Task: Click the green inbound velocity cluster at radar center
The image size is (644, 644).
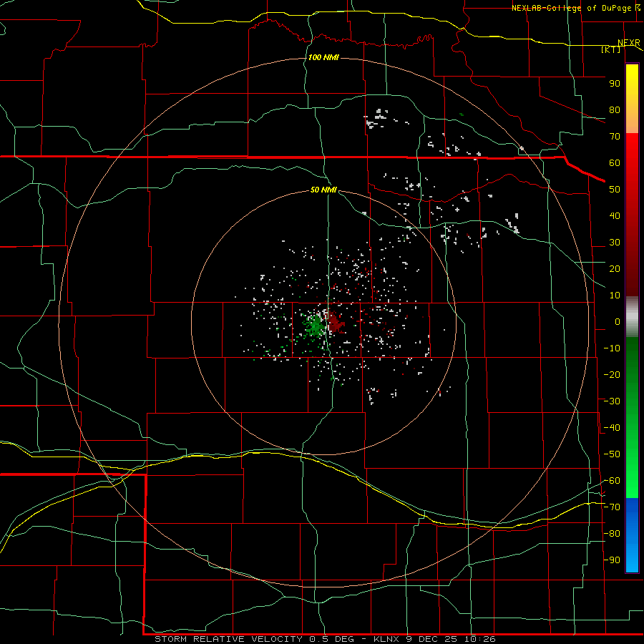Action: 315,326
